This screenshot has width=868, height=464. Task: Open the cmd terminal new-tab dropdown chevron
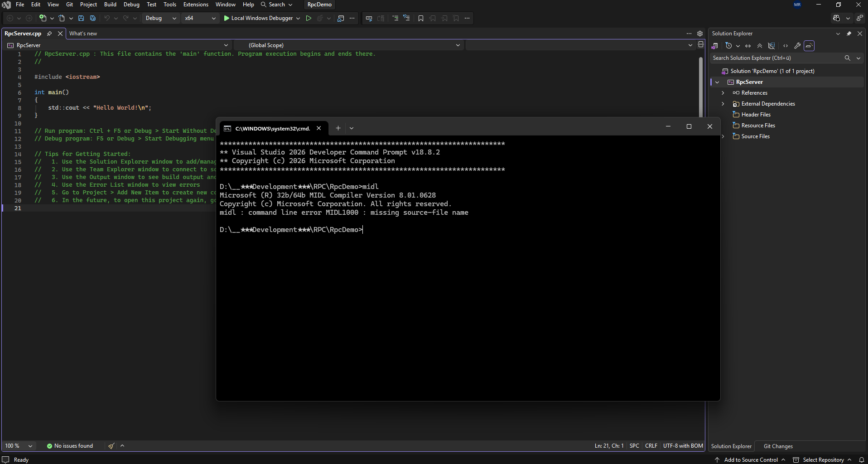(352, 128)
